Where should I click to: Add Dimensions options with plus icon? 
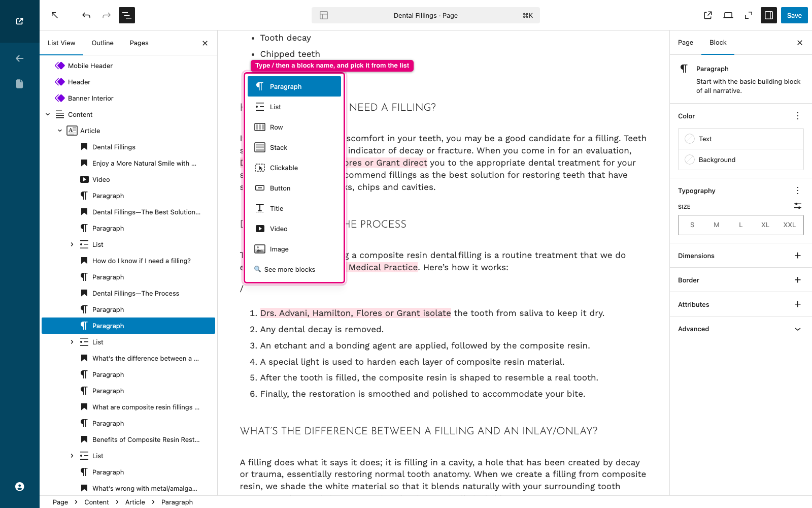(x=798, y=256)
